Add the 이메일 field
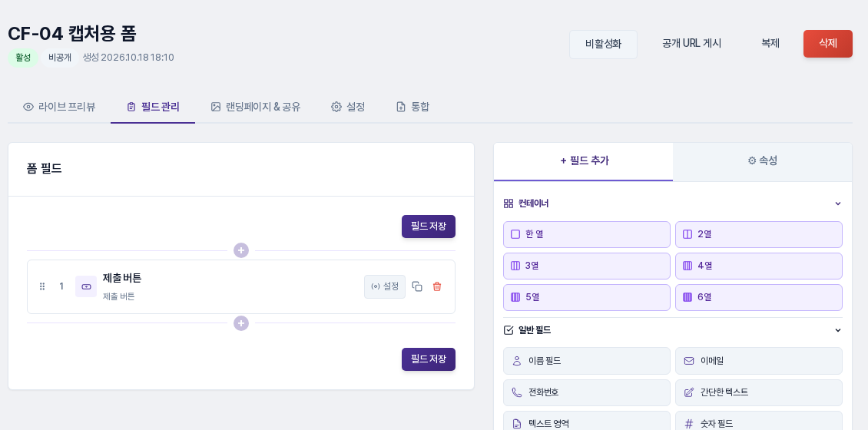The width and height of the screenshot is (868, 430). 759,361
